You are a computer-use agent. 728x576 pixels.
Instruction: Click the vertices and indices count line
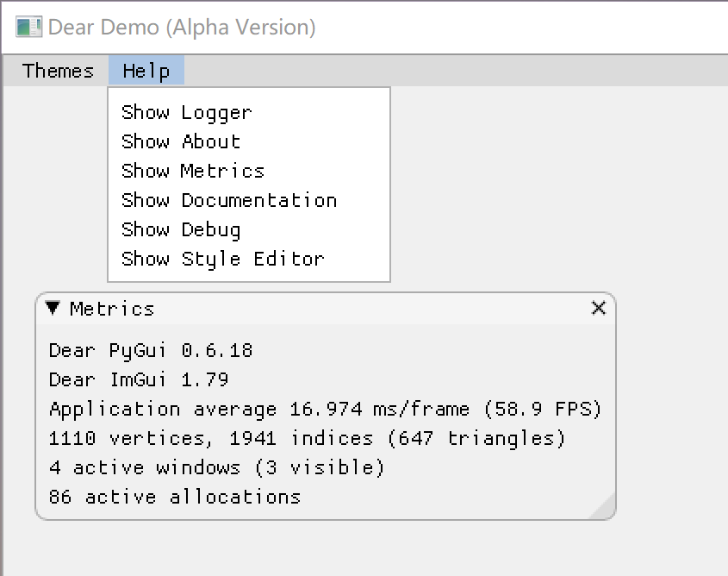pos(307,438)
